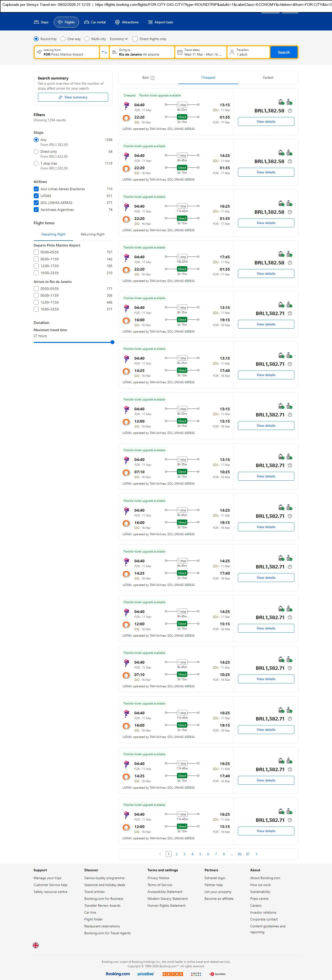The width and height of the screenshot is (332, 980).
Task: Click the Attractions icon in top navigation
Action: (117, 22)
